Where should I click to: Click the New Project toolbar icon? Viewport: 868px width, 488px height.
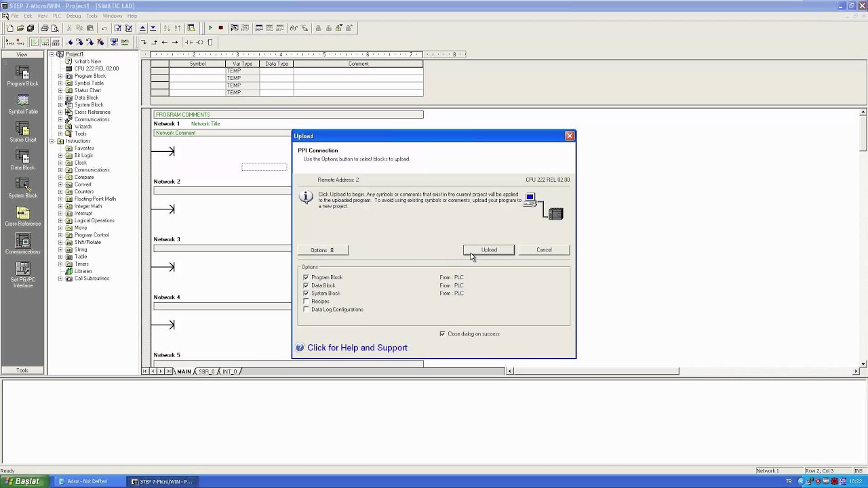point(10,28)
